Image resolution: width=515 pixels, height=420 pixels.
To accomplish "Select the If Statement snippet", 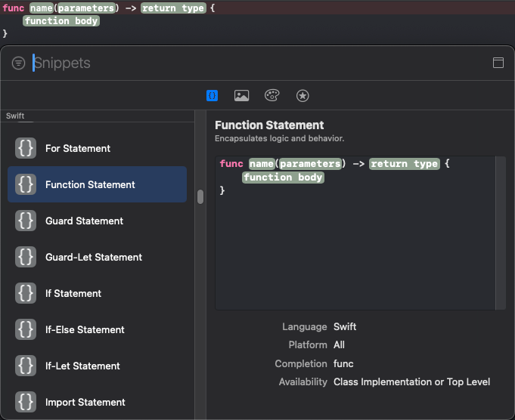I will click(98, 293).
